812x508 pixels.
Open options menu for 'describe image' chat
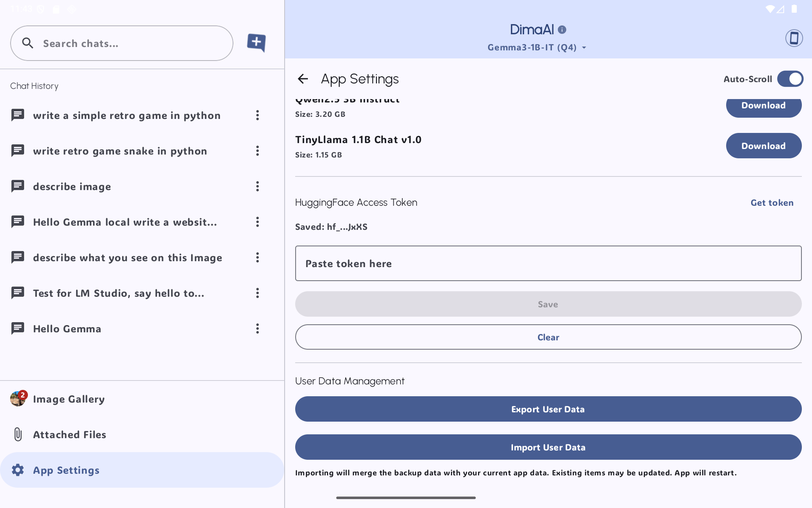[x=257, y=186]
